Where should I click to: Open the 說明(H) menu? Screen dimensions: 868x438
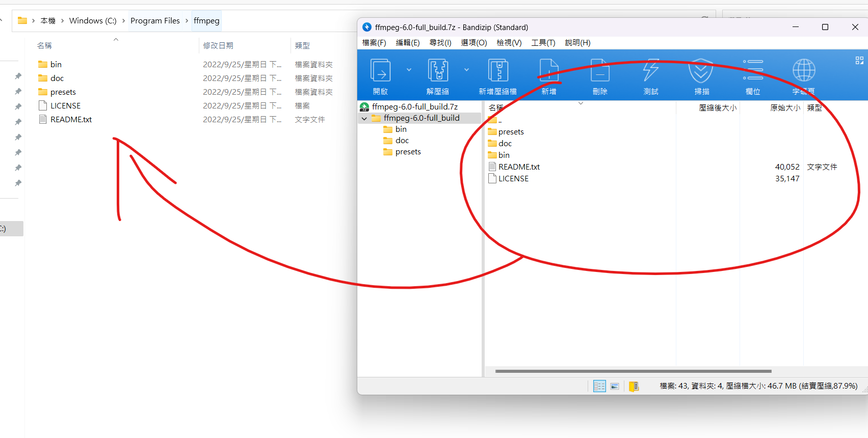[x=577, y=43]
